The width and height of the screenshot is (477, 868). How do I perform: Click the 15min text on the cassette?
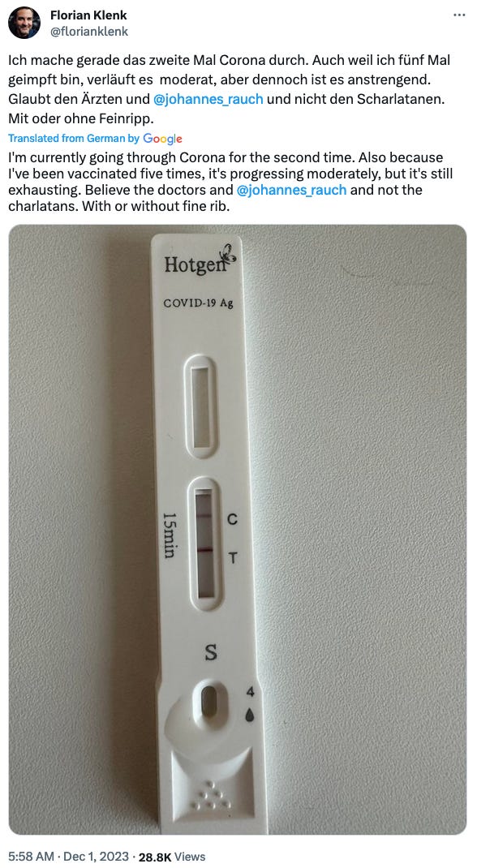(x=168, y=534)
